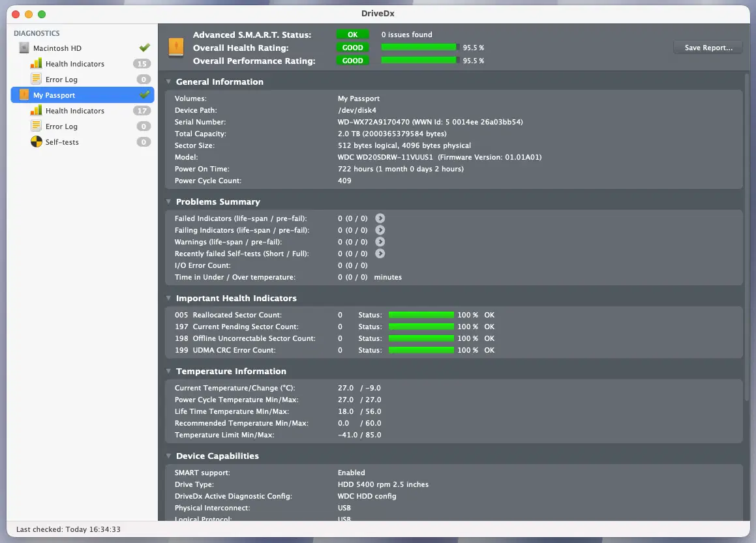Open Error Log under Macintosh HD
The height and width of the screenshot is (543, 756).
click(x=82, y=79)
